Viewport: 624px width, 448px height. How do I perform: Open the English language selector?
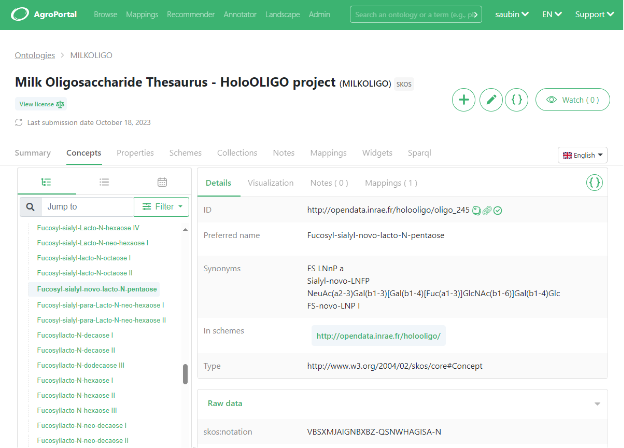583,155
